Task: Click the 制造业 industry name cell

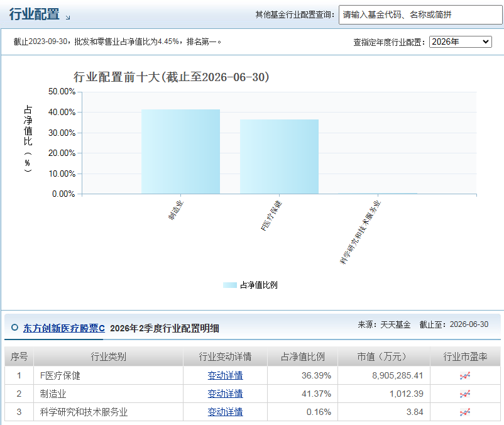Action: (x=53, y=394)
